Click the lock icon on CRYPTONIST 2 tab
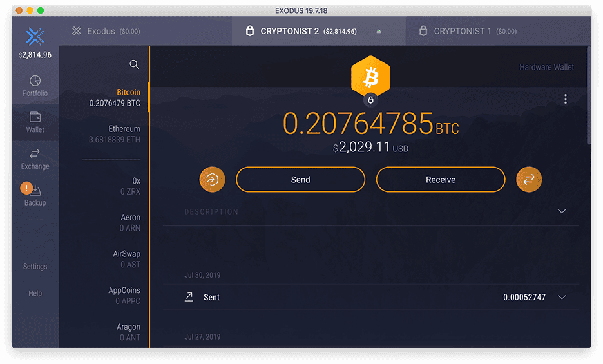603x364 pixels. coord(249,31)
